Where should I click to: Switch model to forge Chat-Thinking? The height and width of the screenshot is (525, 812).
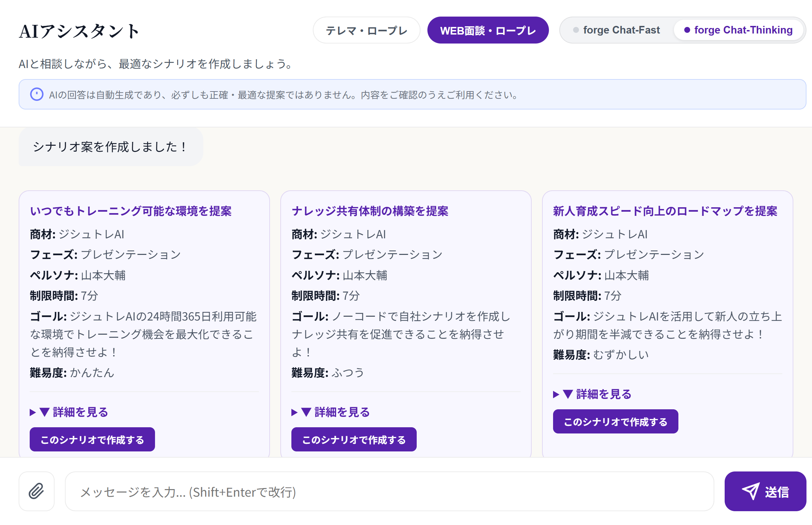pos(742,30)
